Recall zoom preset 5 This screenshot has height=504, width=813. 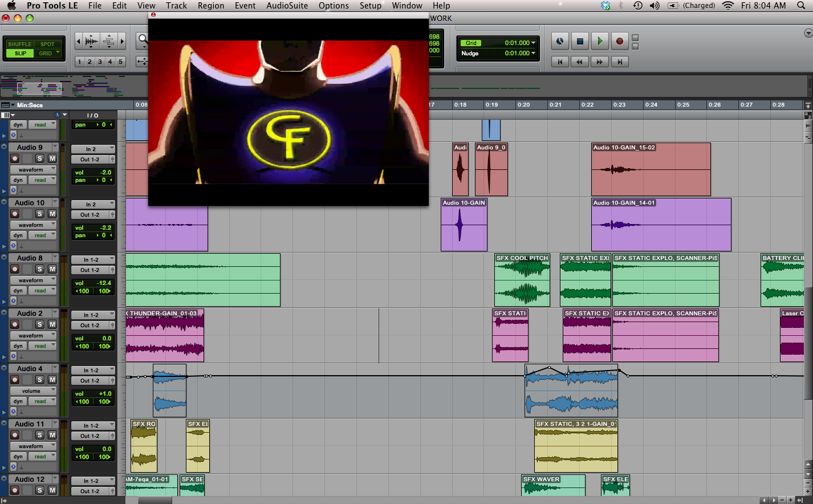120,62
